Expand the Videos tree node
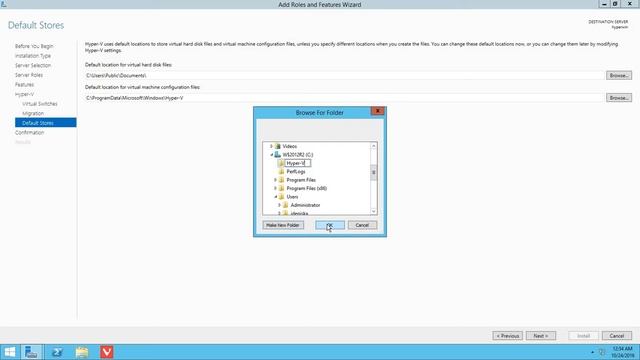 point(271,146)
